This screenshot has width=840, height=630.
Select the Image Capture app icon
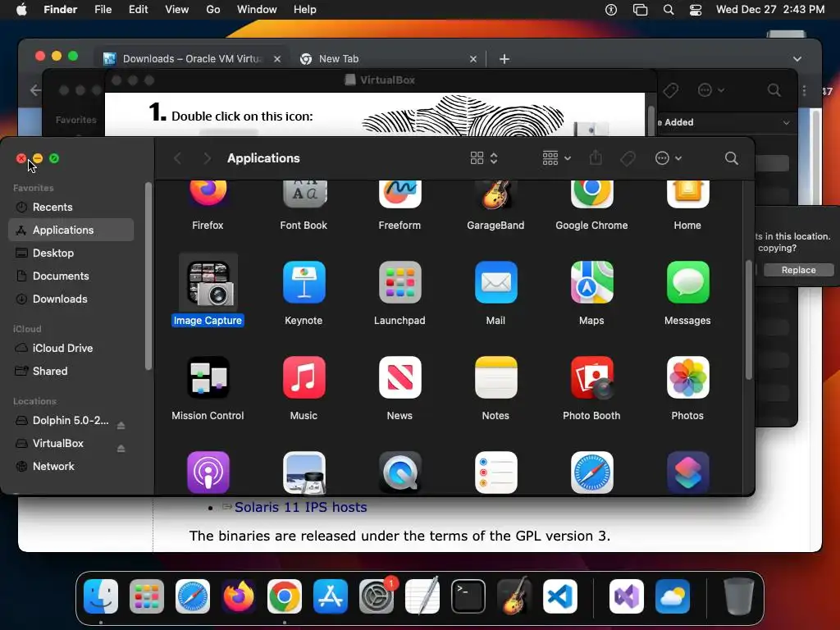coord(208,283)
